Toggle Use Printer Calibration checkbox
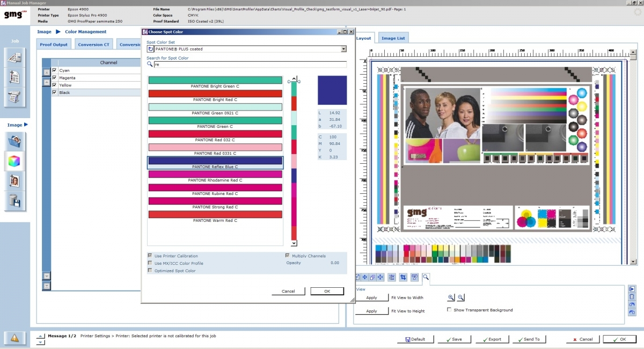The image size is (644, 349). (x=150, y=256)
